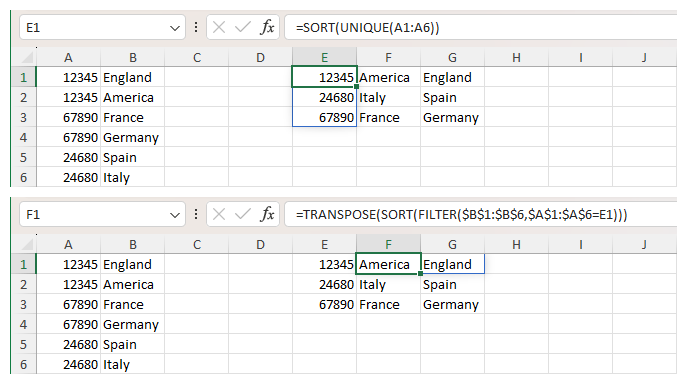Viewport: 687px width, 384px height.
Task: Click cell B4 Germany in top sheet
Action: click(x=133, y=137)
